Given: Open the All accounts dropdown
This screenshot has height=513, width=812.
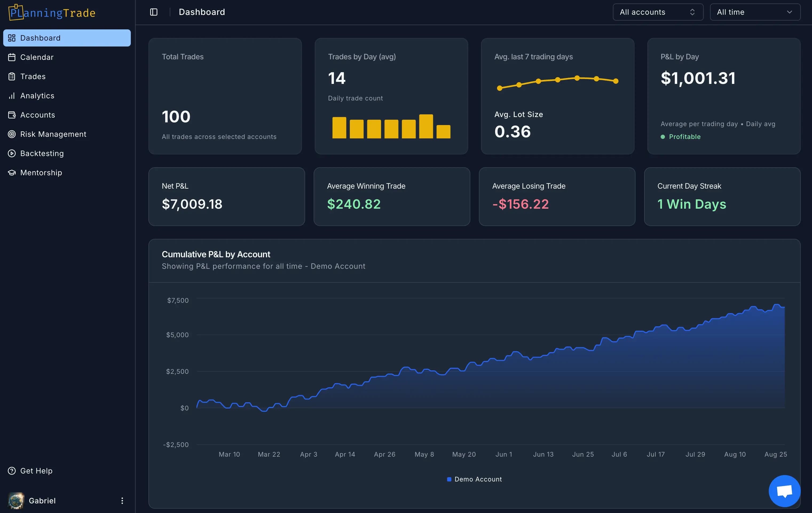Looking at the screenshot, I should click(x=657, y=12).
